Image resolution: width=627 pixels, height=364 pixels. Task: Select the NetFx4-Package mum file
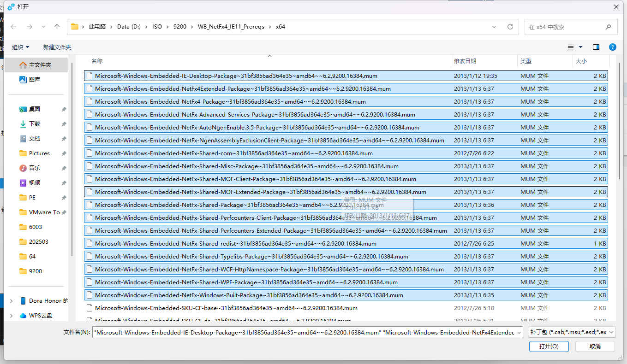pyautogui.click(x=346, y=101)
